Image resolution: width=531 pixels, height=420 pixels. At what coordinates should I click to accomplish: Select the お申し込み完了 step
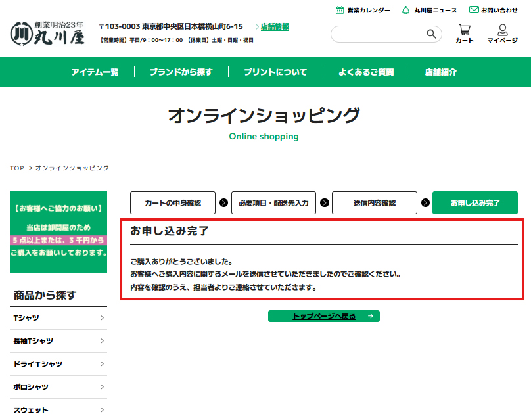click(475, 203)
